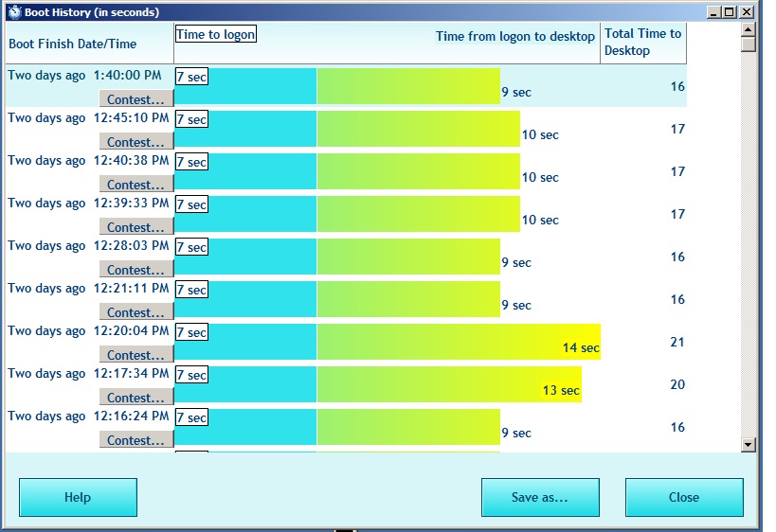776x532 pixels.
Task: Click Contest... button for 12:40:38 PM boot
Action: 136,184
